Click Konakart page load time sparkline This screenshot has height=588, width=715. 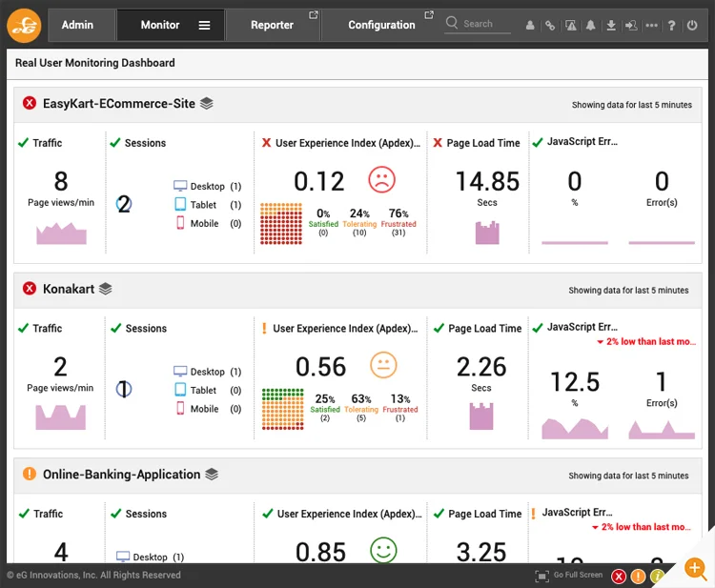point(481,416)
